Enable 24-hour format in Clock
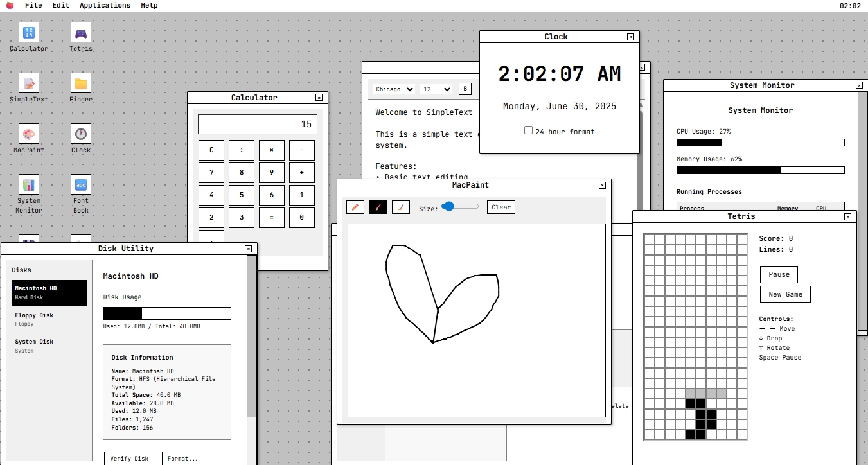The height and width of the screenshot is (465, 868). click(528, 131)
